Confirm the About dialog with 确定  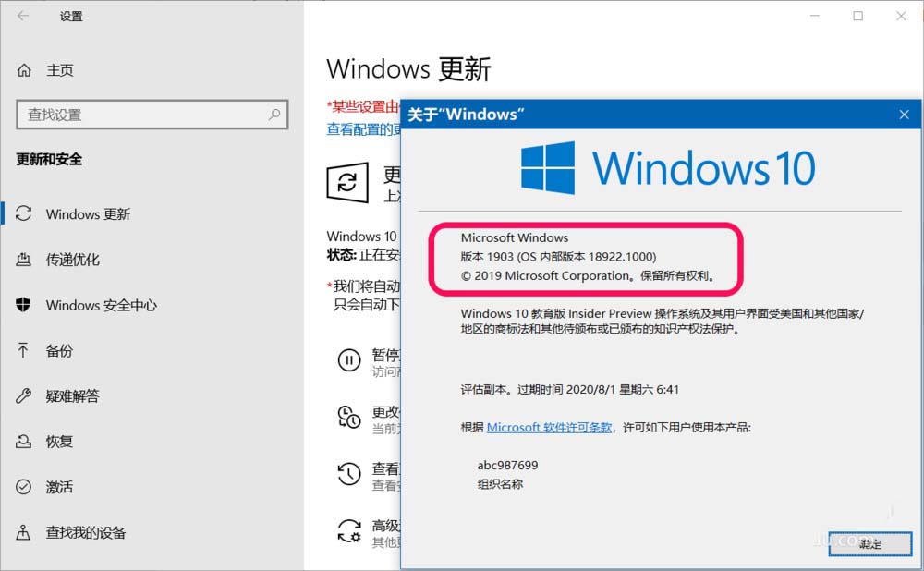pos(869,543)
